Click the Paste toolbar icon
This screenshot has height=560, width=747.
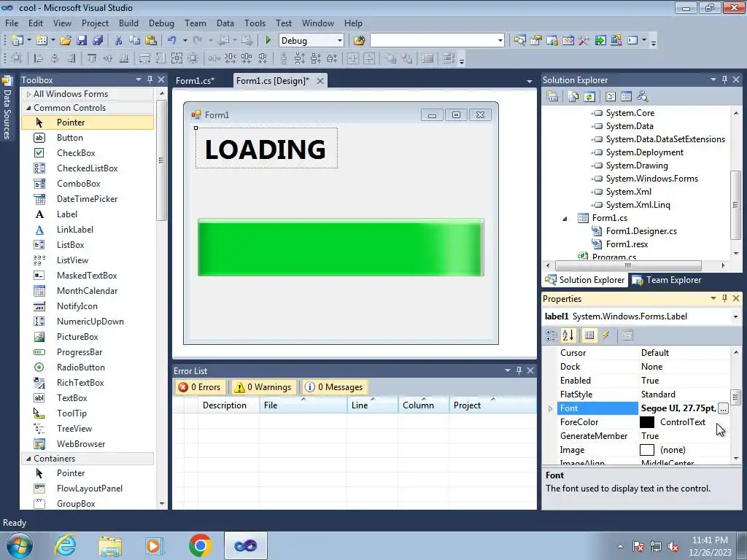pos(151,41)
